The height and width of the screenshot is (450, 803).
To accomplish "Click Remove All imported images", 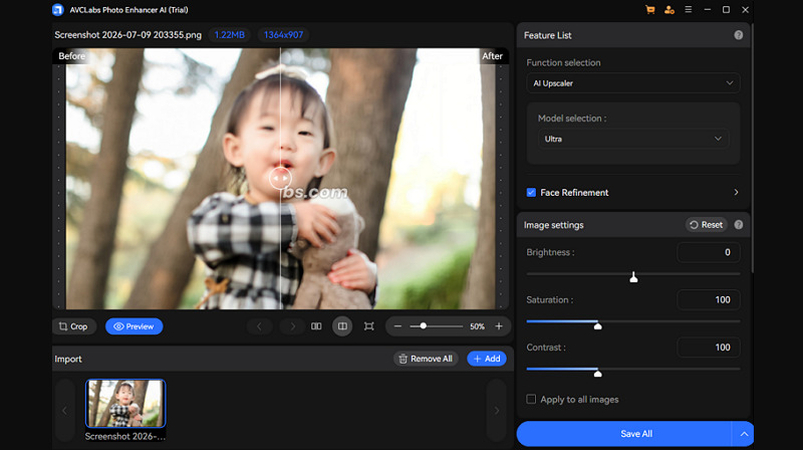I will [x=426, y=359].
